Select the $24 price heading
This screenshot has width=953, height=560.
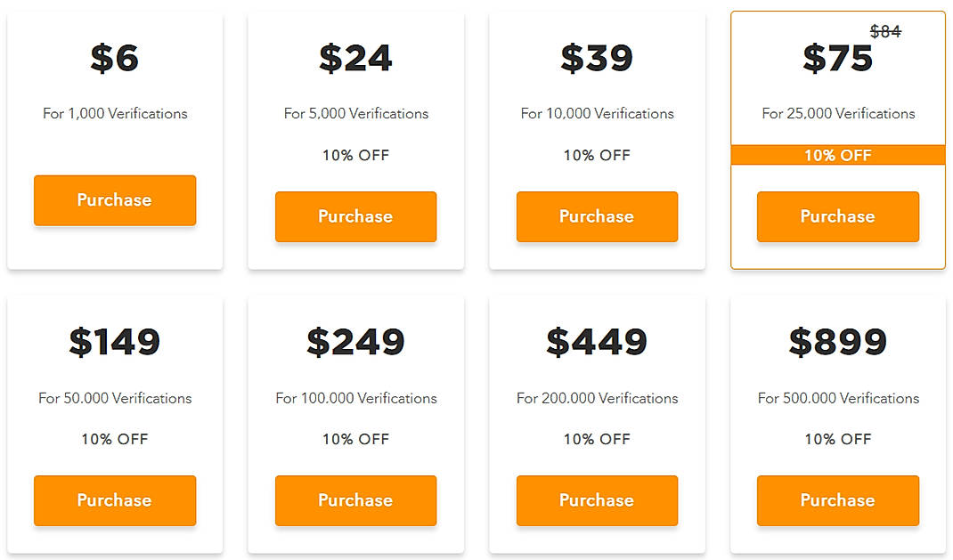click(x=355, y=57)
